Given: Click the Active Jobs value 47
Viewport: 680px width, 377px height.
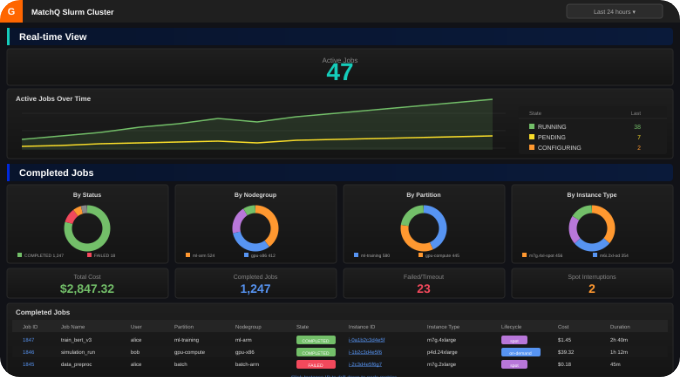Looking at the screenshot, I should pyautogui.click(x=340, y=72).
